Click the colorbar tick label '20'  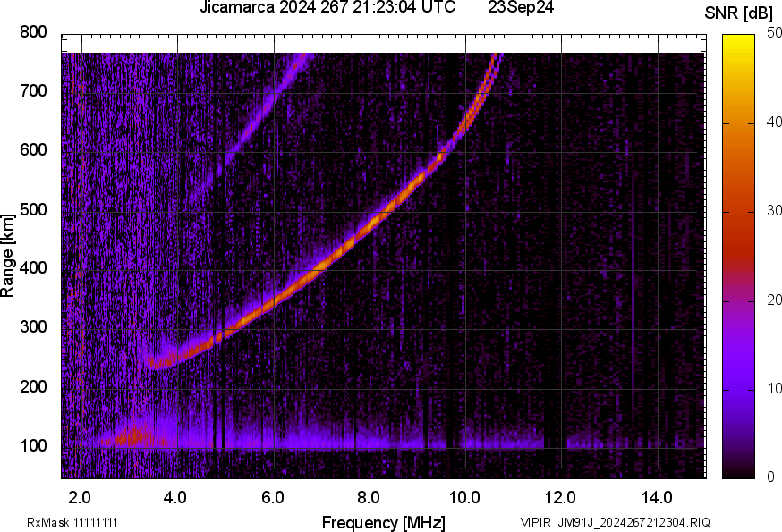coord(774,300)
